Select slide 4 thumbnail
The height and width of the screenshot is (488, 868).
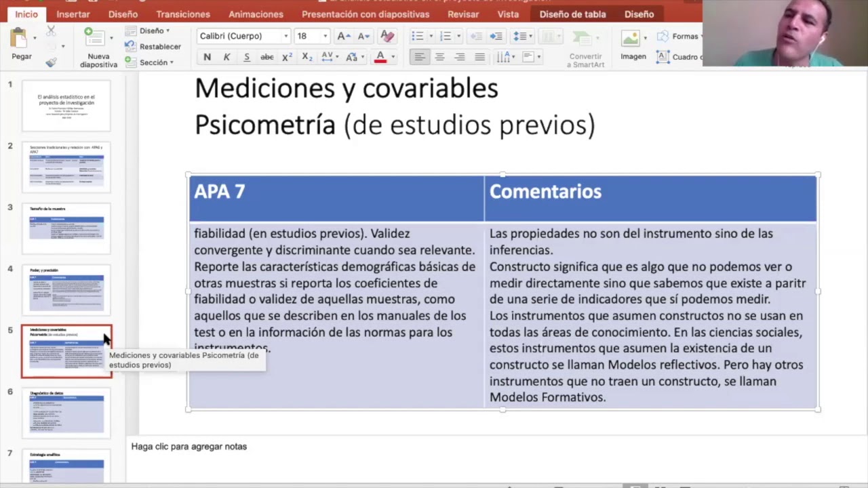(x=66, y=290)
